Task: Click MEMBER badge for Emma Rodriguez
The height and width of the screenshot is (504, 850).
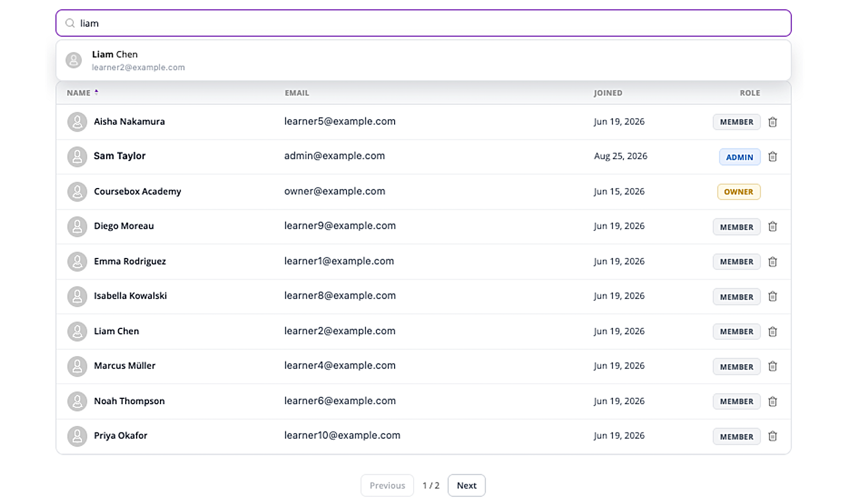Action: pyautogui.click(x=737, y=262)
